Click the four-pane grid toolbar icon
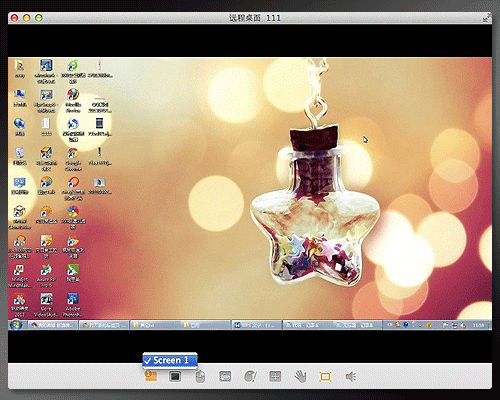 pyautogui.click(x=275, y=376)
